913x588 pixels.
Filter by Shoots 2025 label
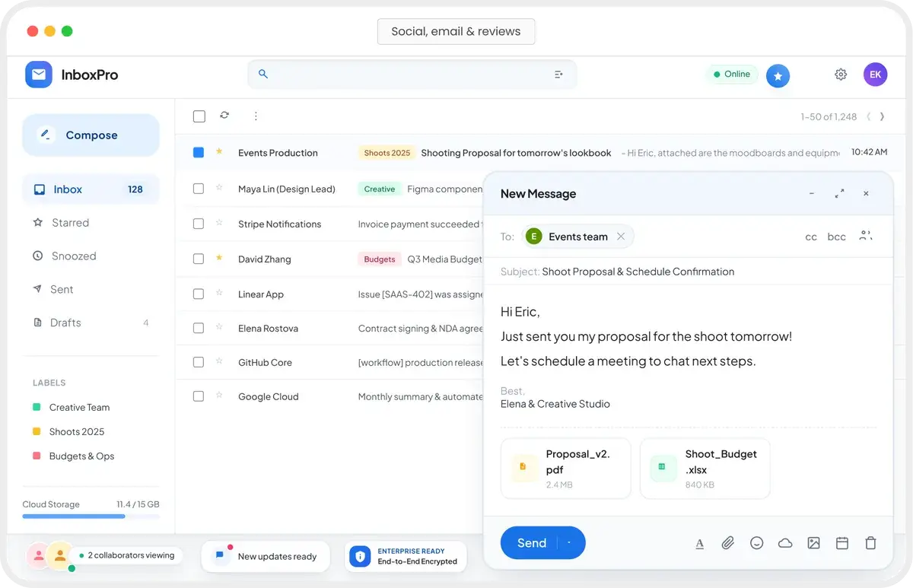(68, 432)
